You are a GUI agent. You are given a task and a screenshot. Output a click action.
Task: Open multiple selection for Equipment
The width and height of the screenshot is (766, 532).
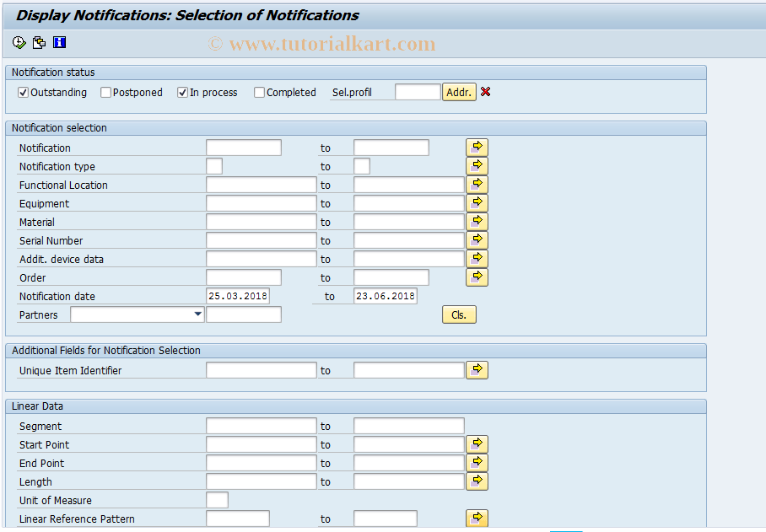click(477, 202)
